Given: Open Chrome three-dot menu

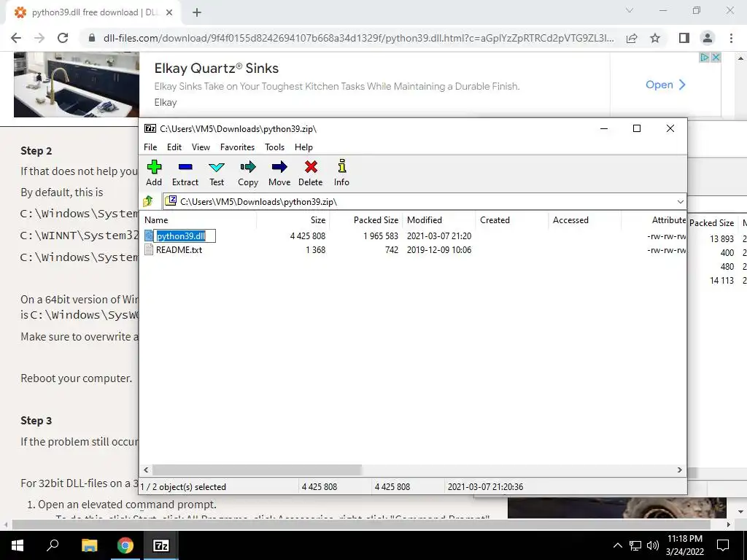Looking at the screenshot, I should tap(731, 38).
